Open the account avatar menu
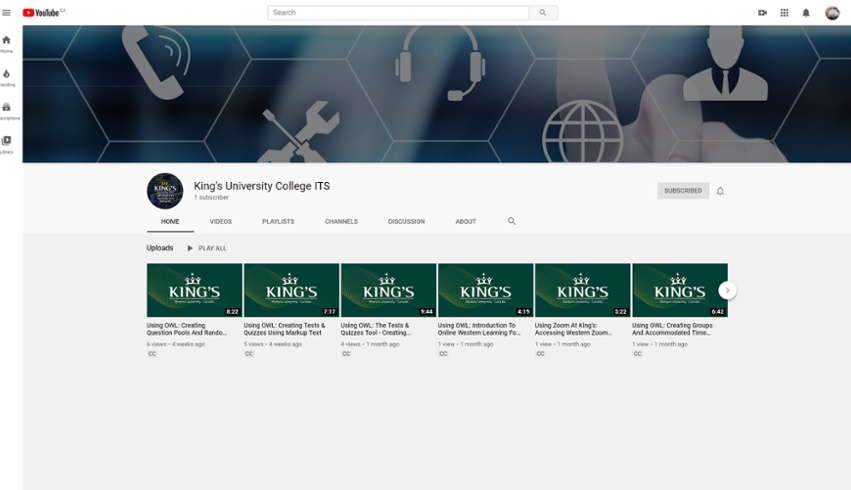The height and width of the screenshot is (490, 851). coord(832,12)
